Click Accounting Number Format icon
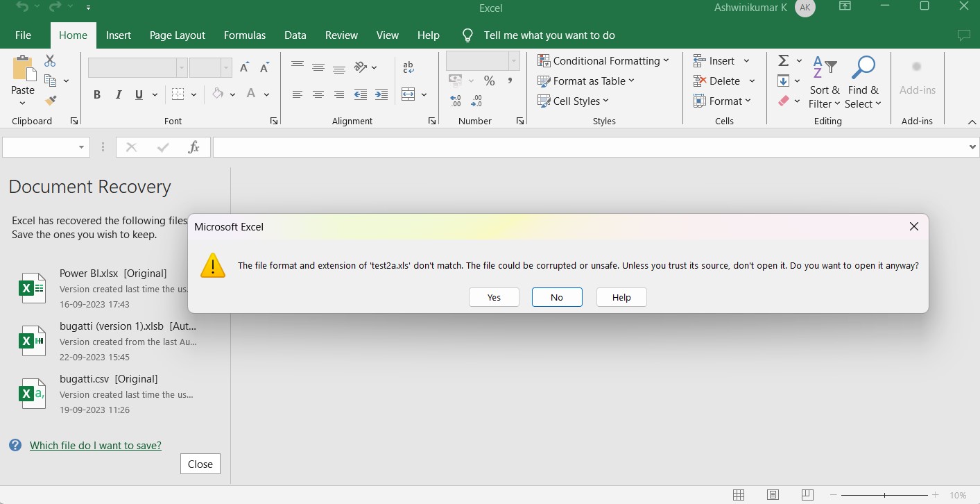980x504 pixels. (456, 81)
